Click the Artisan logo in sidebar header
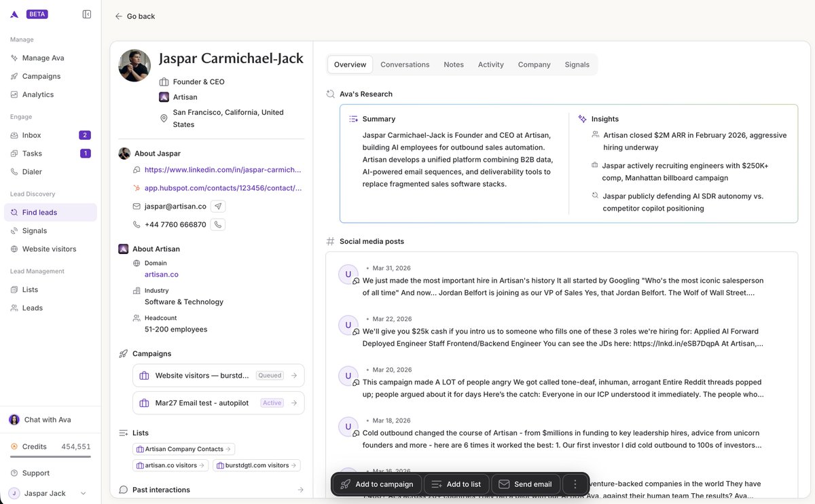This screenshot has width=815, height=504. point(14,14)
